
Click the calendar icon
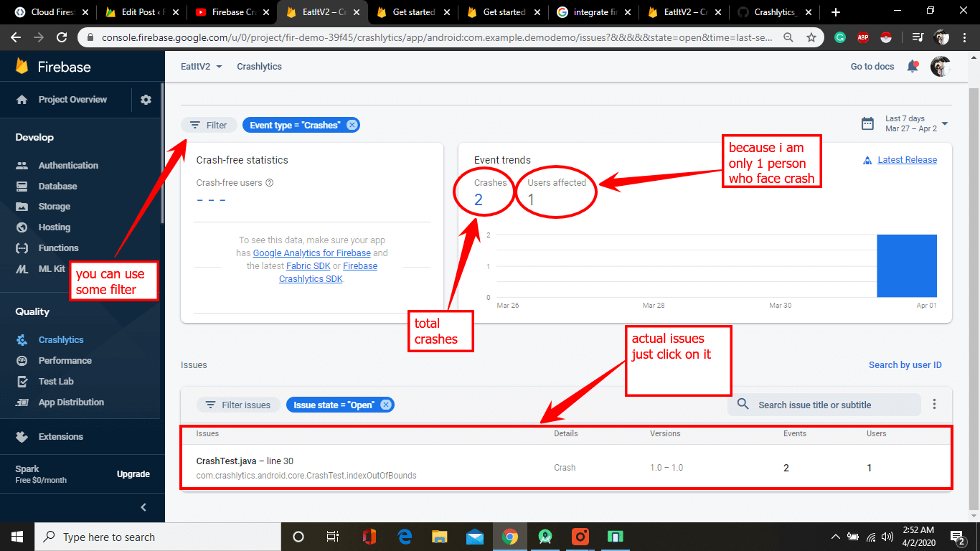[x=867, y=123]
